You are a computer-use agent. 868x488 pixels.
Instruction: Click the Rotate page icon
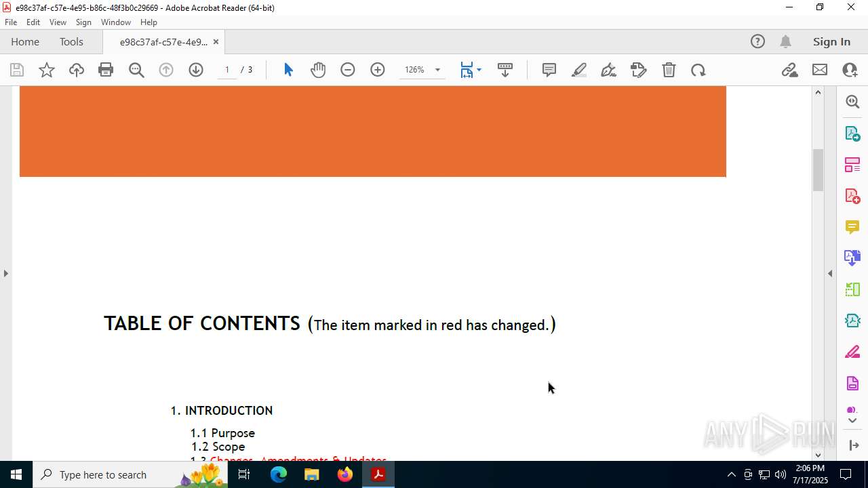(698, 70)
